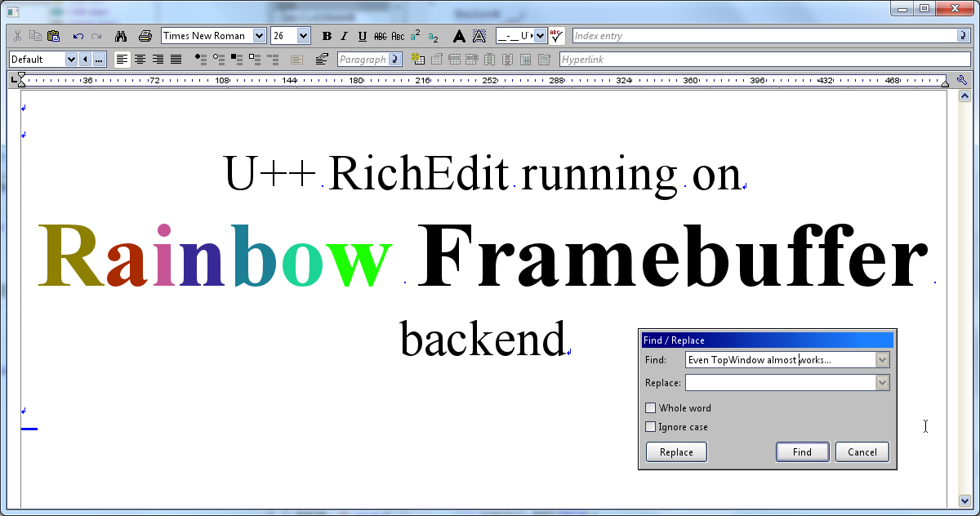
Task: Toggle the spell check icon
Action: click(x=557, y=36)
